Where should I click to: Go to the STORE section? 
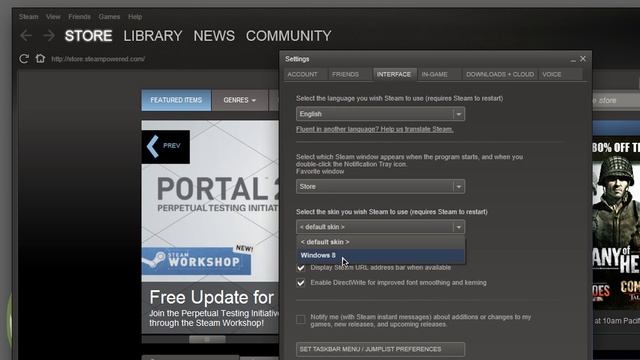88,36
